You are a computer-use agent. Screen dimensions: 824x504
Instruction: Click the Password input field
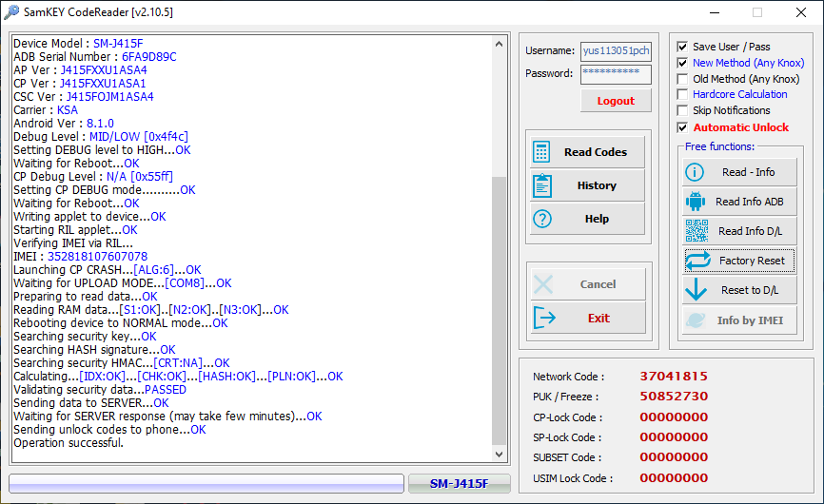pos(616,74)
